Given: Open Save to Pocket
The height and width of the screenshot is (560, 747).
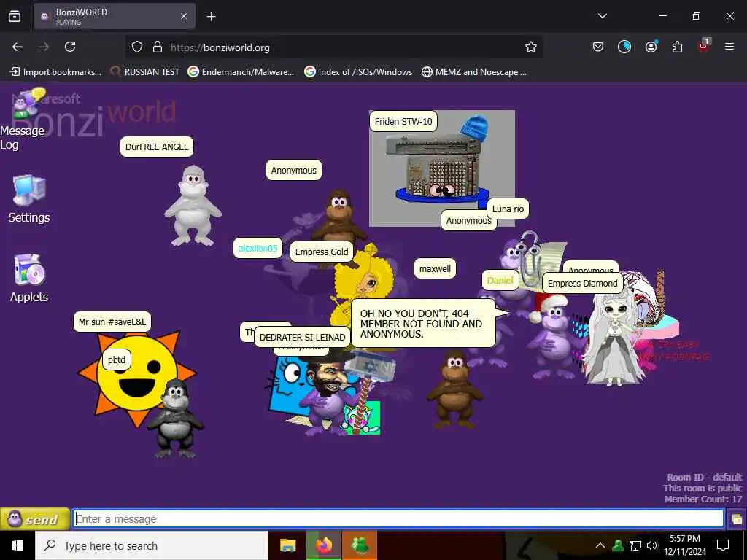Looking at the screenshot, I should coord(598,47).
